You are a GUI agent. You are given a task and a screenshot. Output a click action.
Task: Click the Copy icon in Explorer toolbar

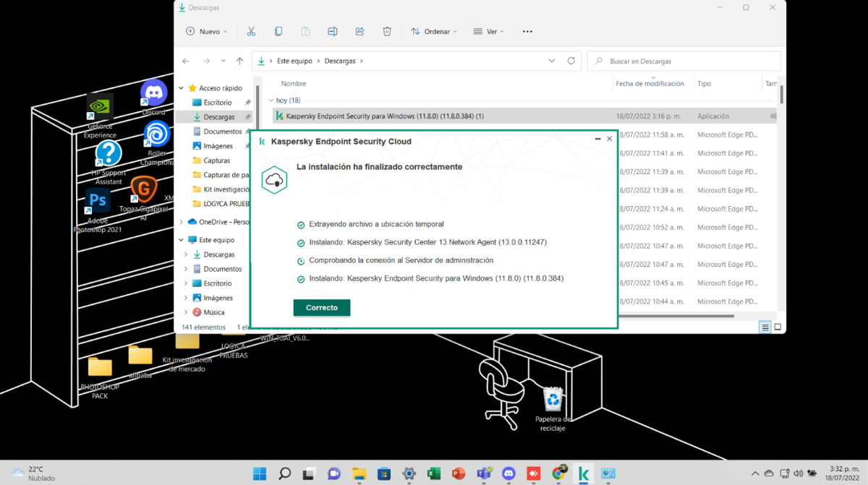click(278, 32)
